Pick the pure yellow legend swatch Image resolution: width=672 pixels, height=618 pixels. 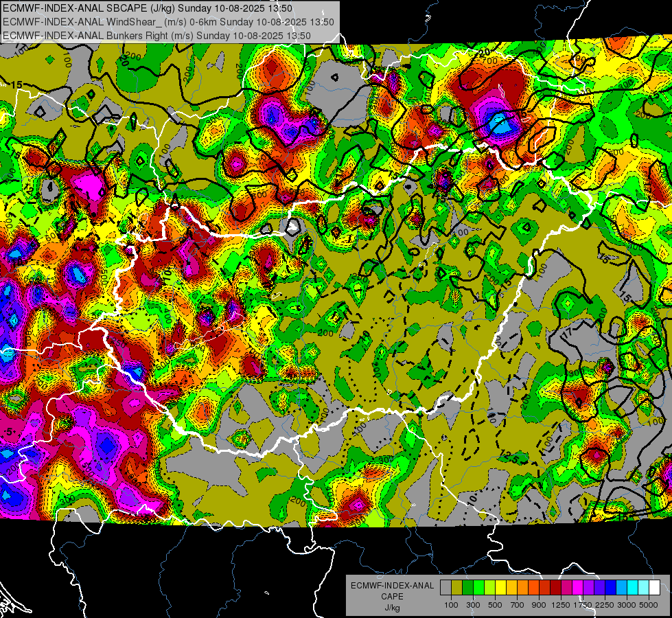coord(500,588)
